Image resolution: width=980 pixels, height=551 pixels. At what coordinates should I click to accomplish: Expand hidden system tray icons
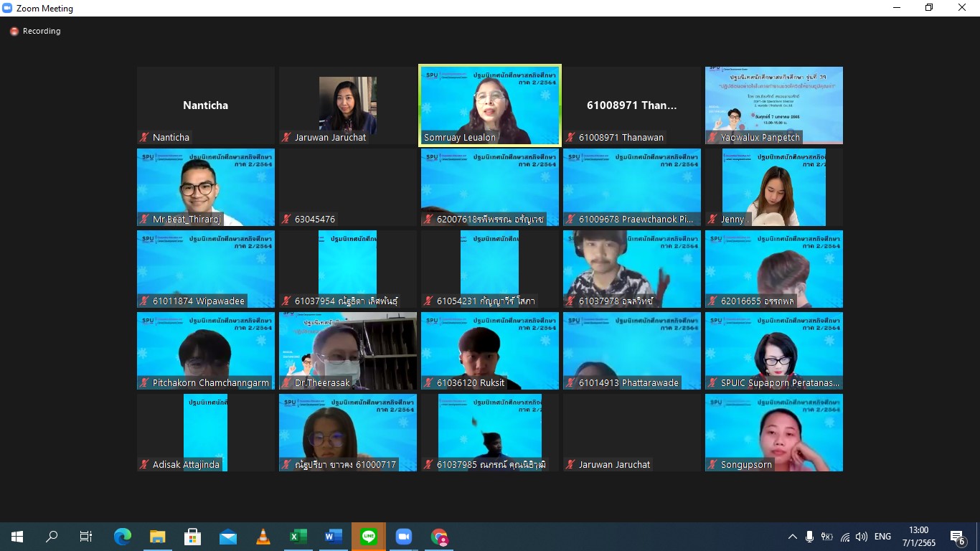(x=792, y=537)
